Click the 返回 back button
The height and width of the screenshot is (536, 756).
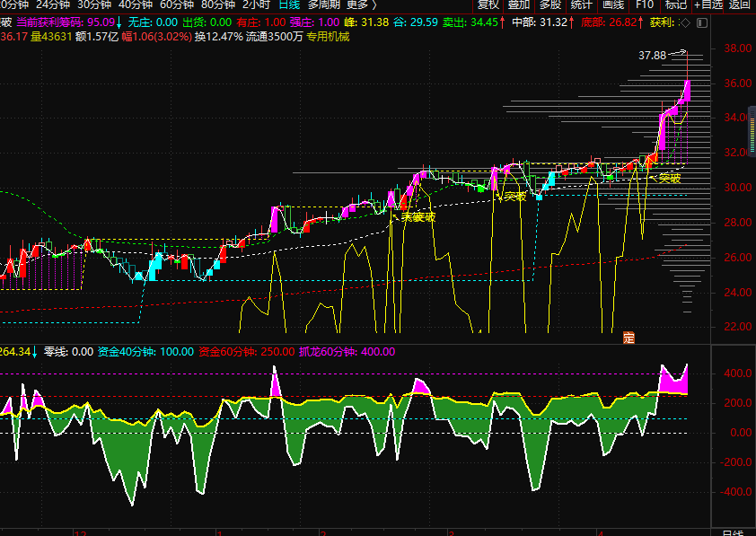[x=740, y=4]
